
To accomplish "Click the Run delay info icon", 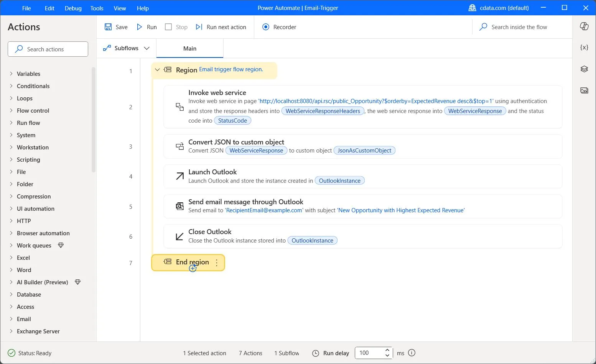I will 412,353.
